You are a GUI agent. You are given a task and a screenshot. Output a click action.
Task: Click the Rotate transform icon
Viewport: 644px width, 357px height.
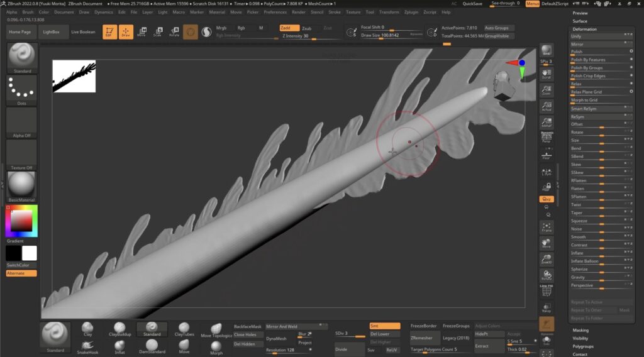[x=174, y=32]
